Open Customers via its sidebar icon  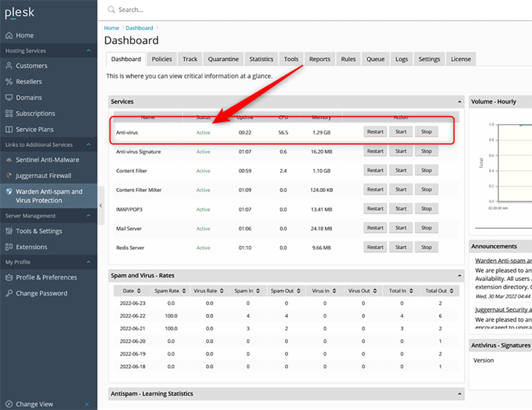9,66
